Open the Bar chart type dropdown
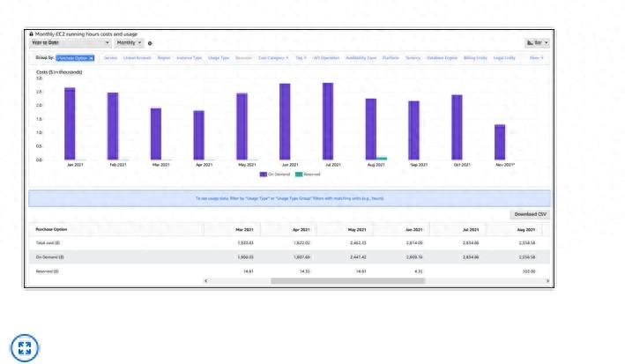Screen dimensions: 625x364 (537, 42)
